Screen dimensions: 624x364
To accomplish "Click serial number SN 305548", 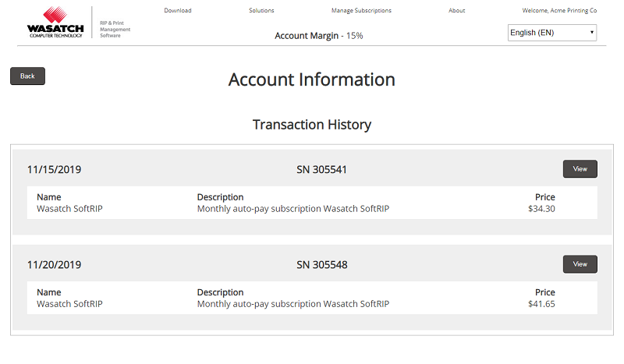I will (322, 265).
